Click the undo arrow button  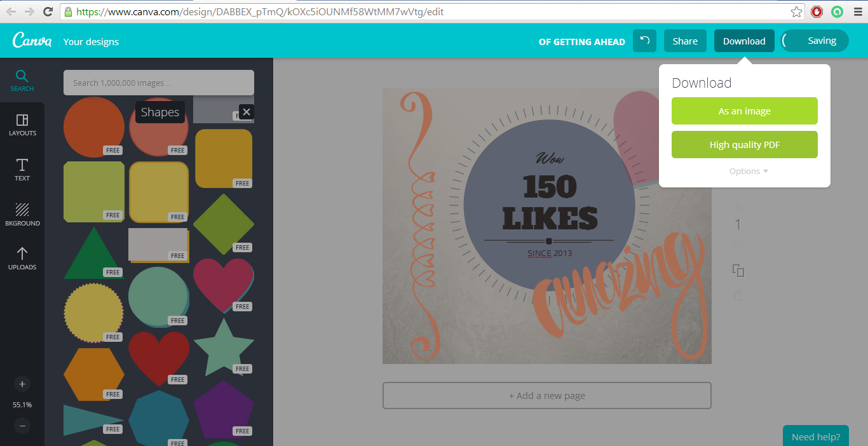point(644,41)
